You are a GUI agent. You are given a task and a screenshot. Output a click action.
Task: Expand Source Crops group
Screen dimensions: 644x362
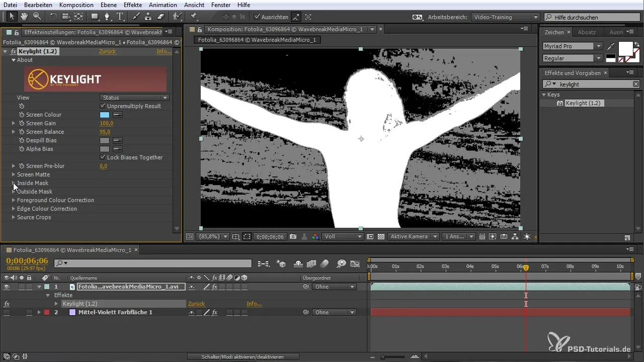point(14,217)
